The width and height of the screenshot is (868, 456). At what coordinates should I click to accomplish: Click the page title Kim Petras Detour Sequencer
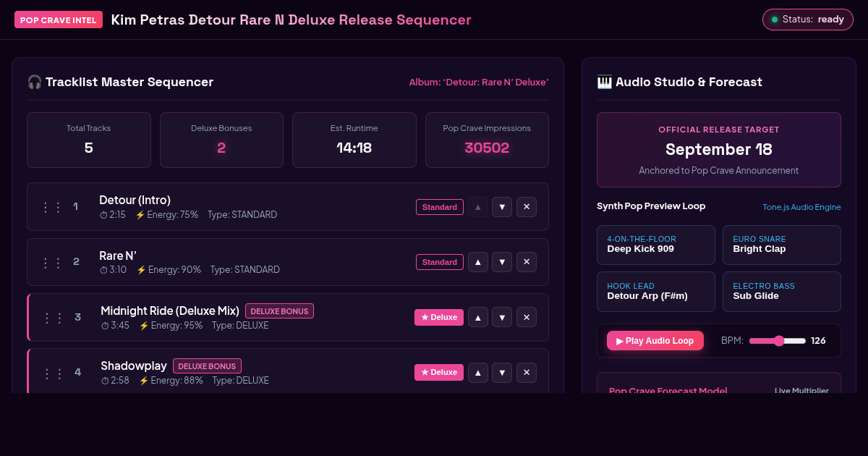291,20
